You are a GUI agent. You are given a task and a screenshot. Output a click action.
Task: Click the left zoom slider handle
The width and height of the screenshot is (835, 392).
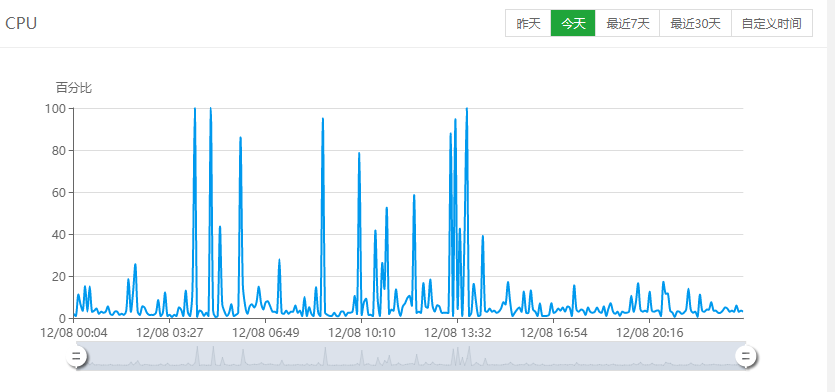point(77,356)
